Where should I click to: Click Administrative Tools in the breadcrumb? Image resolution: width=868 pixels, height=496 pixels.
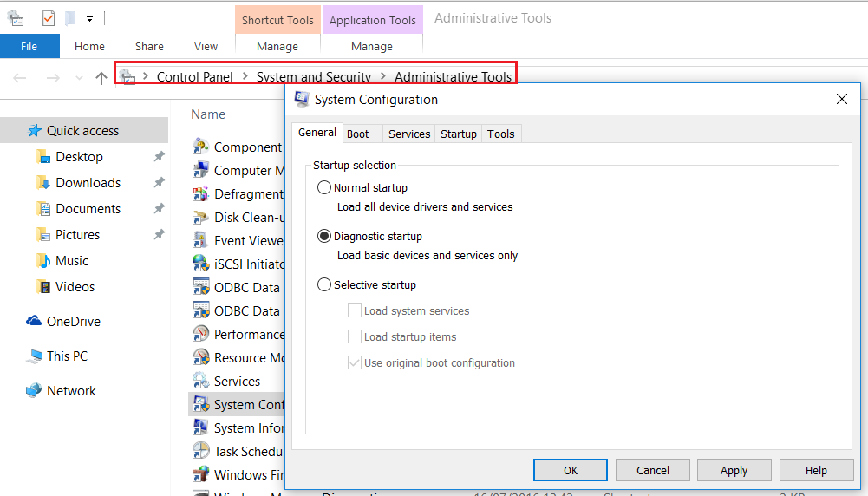[x=453, y=76]
